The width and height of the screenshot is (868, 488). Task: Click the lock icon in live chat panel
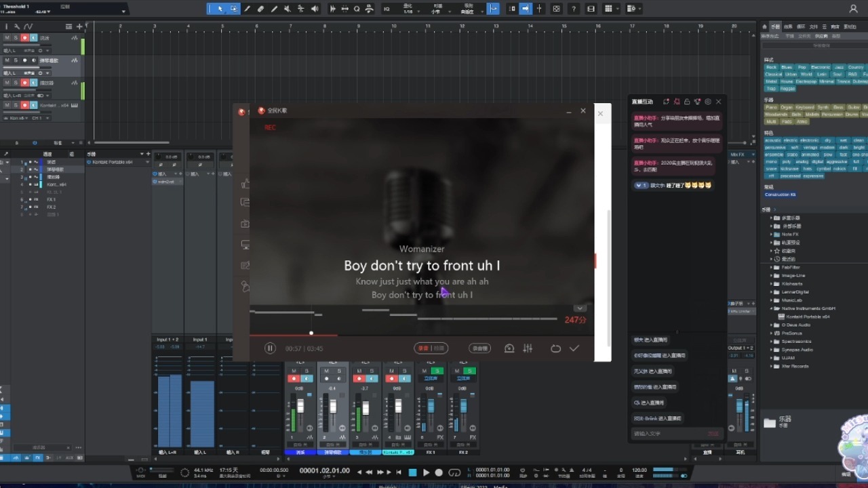click(687, 102)
